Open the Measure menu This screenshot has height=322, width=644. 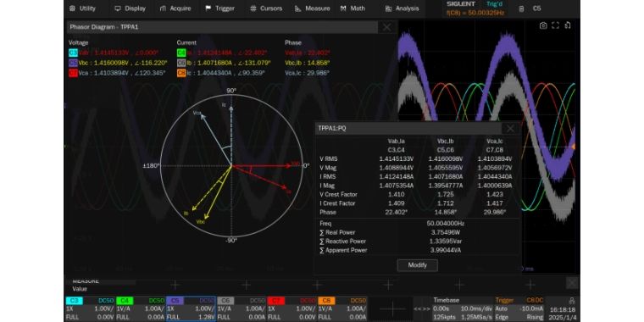click(x=313, y=8)
